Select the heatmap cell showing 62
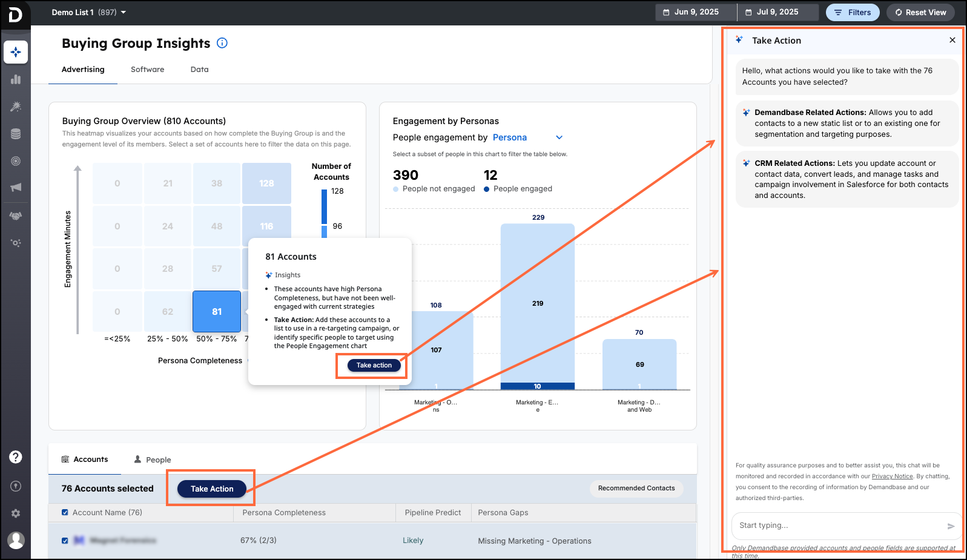This screenshot has width=967, height=560. (x=167, y=311)
